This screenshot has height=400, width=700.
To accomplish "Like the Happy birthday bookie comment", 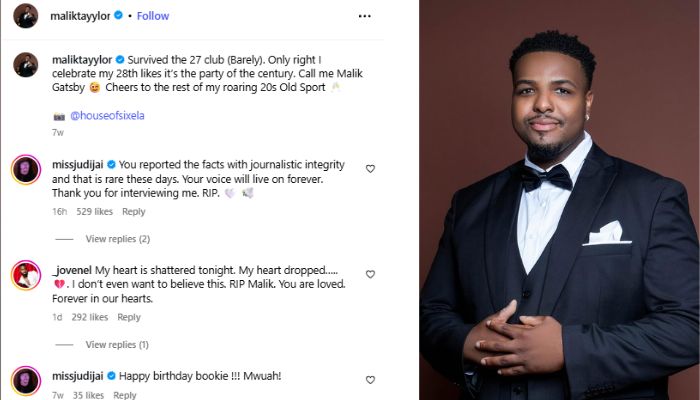I will coord(370,380).
